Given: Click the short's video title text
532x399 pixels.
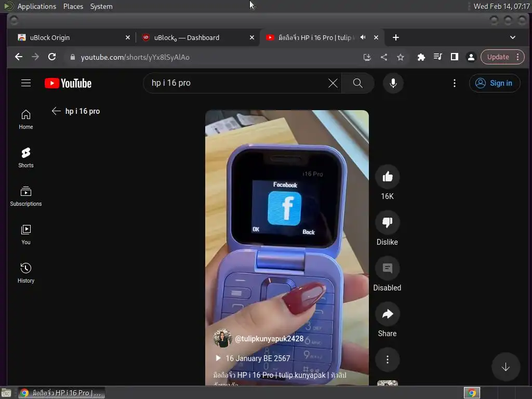Looking at the screenshot, I should point(280,375).
